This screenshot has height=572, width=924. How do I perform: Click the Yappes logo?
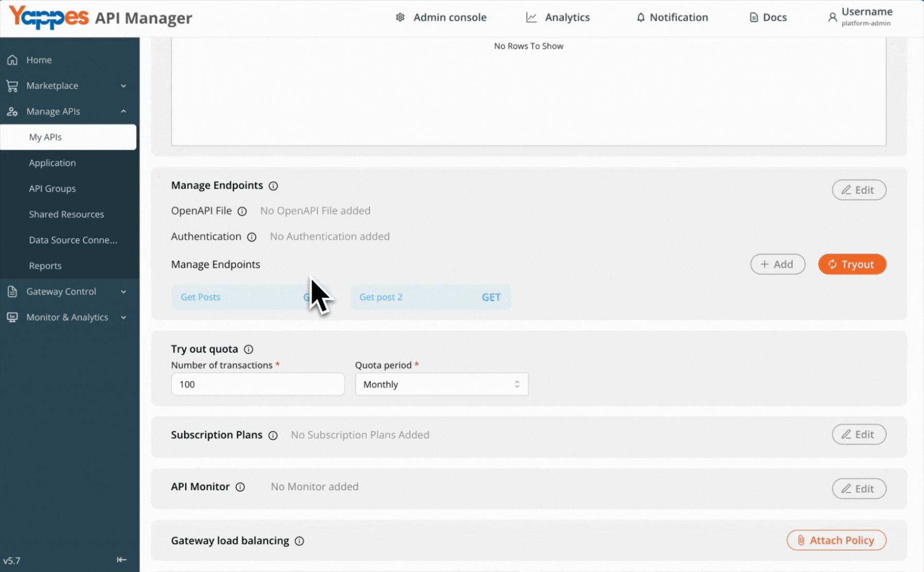[x=49, y=18]
